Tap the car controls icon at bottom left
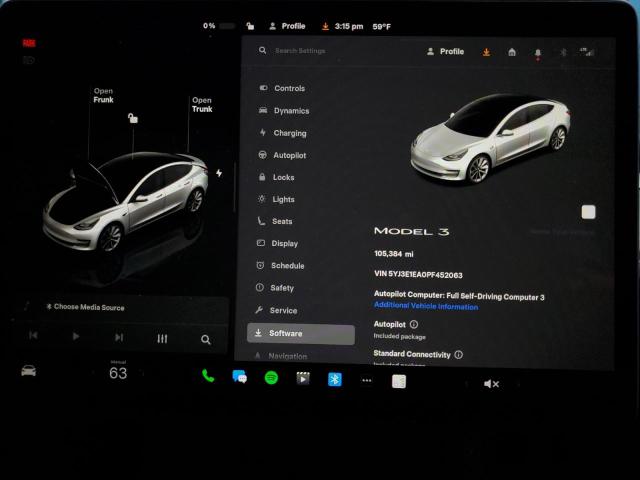The image size is (640, 480). pyautogui.click(x=28, y=371)
